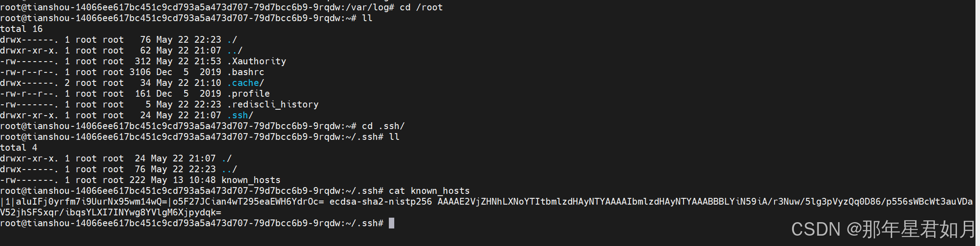The width and height of the screenshot is (980, 246).
Task: Click the .profile filename
Action: (x=249, y=94)
